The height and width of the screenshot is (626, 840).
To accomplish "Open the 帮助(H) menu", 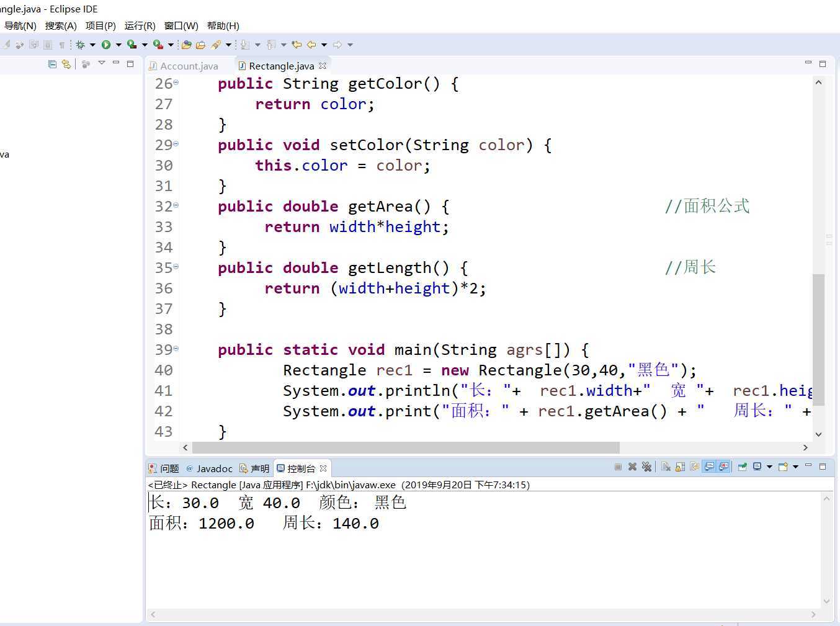I will (223, 25).
